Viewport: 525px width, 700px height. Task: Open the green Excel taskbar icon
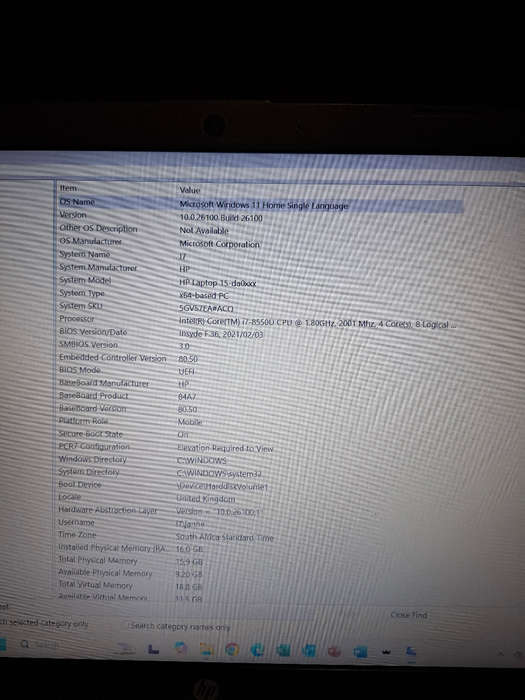pos(283,650)
